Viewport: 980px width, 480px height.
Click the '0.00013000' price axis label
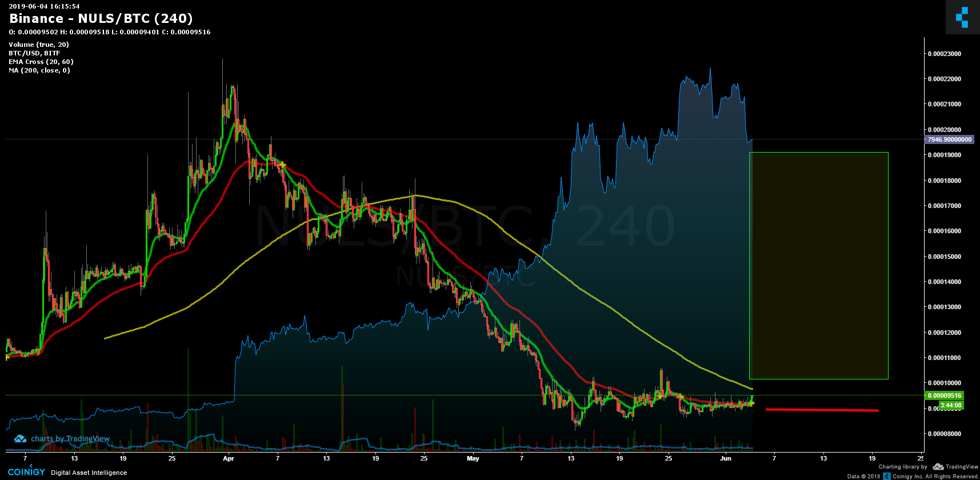point(944,307)
